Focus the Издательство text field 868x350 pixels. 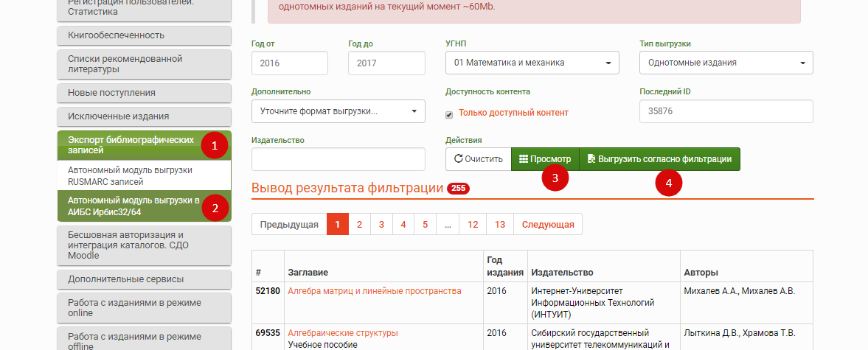pos(338,159)
